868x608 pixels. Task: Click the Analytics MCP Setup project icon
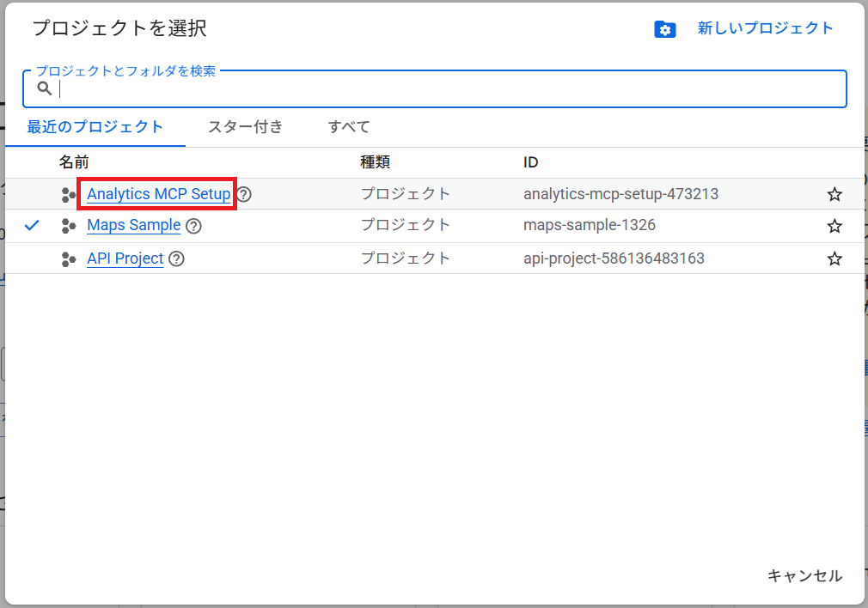click(69, 195)
